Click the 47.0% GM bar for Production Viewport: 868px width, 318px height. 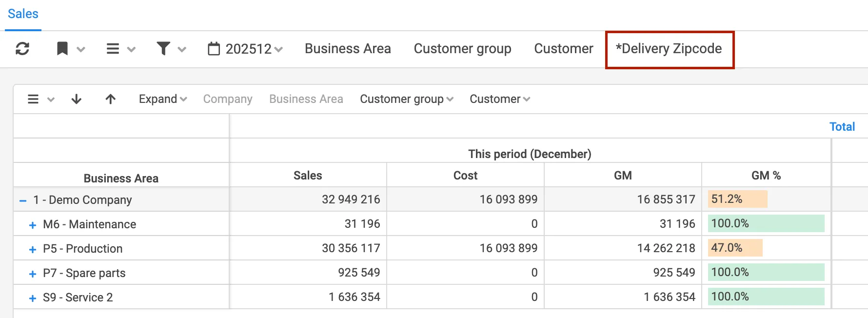pos(735,248)
